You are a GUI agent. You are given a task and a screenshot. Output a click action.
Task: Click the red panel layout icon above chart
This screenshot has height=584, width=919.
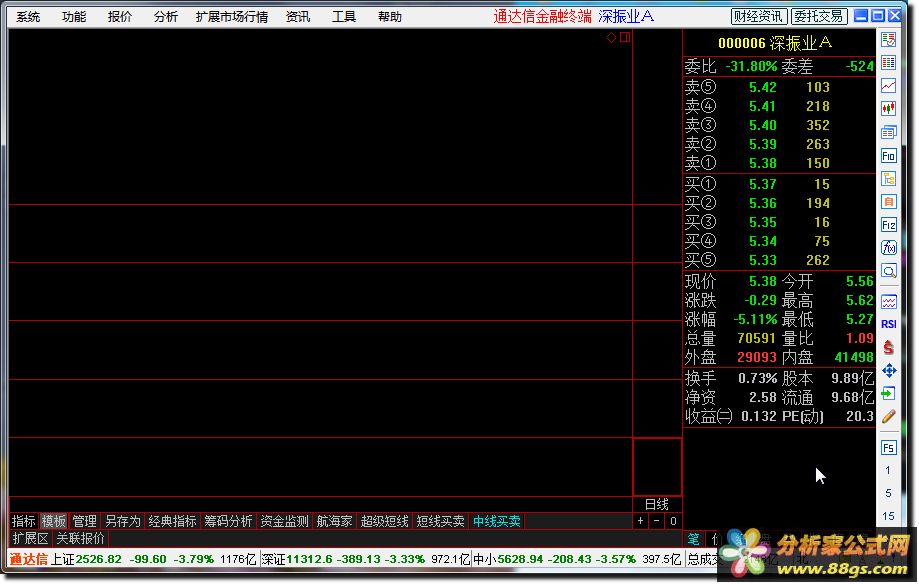(625, 38)
